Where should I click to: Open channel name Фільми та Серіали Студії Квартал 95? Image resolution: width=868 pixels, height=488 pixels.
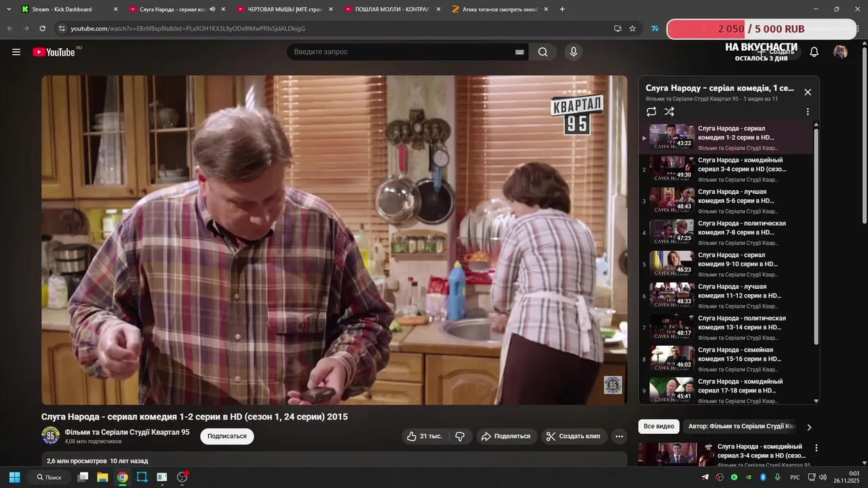[127, 432]
